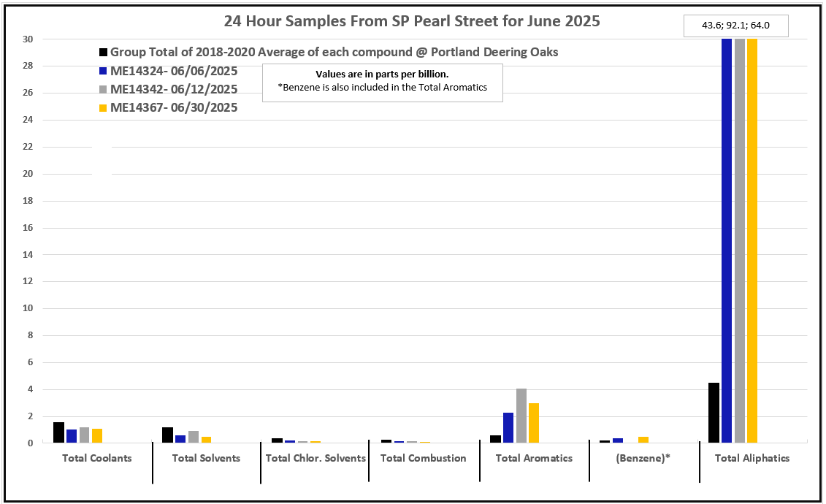The height and width of the screenshot is (504, 826).
Task: Click the Total Aliphatics category label
Action: [x=752, y=458]
